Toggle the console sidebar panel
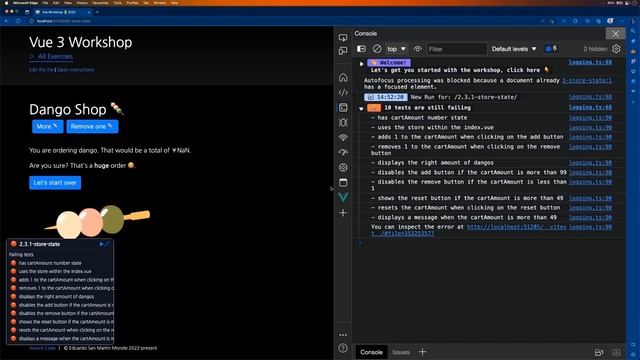This screenshot has width=640, height=360. coord(361,49)
